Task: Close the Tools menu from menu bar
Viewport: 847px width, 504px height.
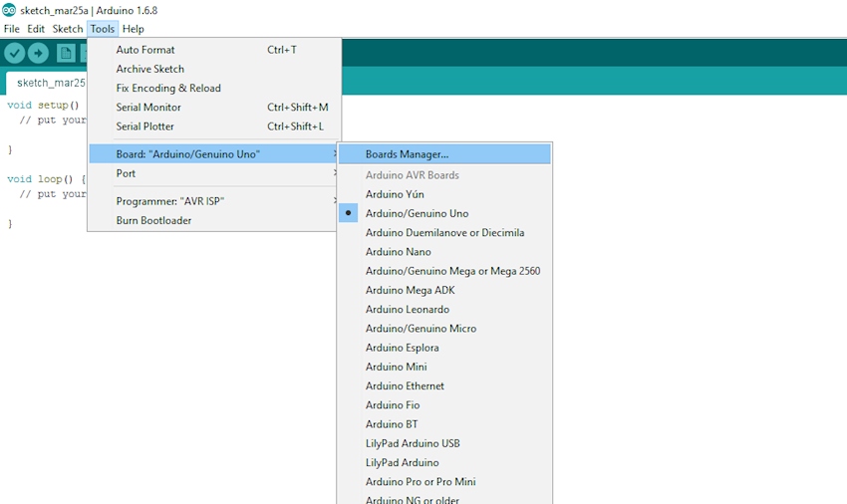Action: point(102,29)
